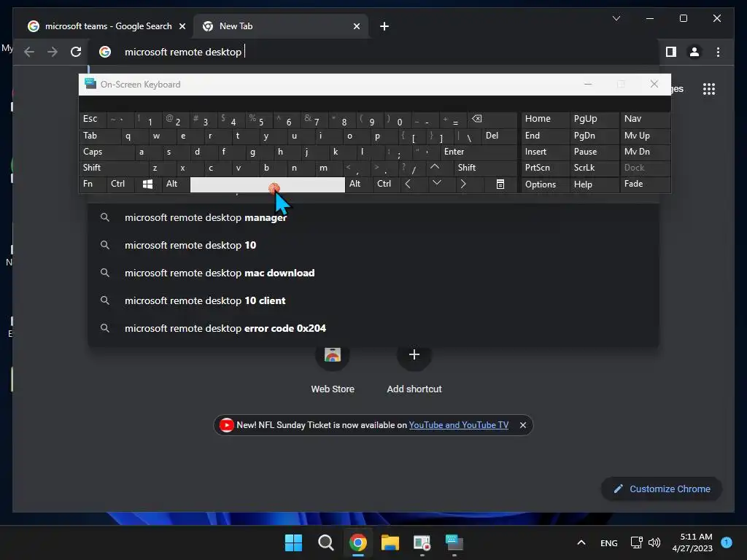Toggle the ScrLk key
Image resolution: width=747 pixels, height=560 pixels.
click(595, 168)
